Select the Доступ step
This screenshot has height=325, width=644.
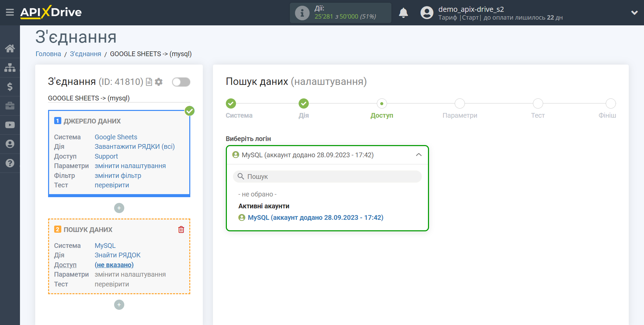(x=382, y=103)
